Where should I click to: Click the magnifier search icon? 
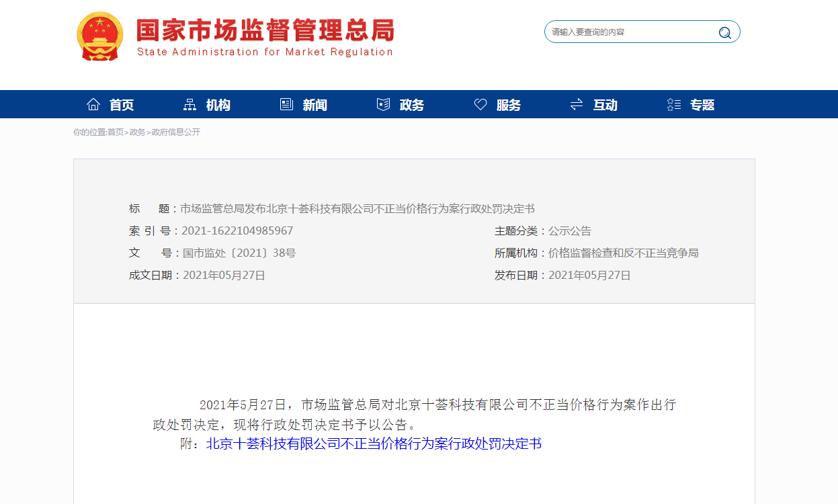coord(724,32)
